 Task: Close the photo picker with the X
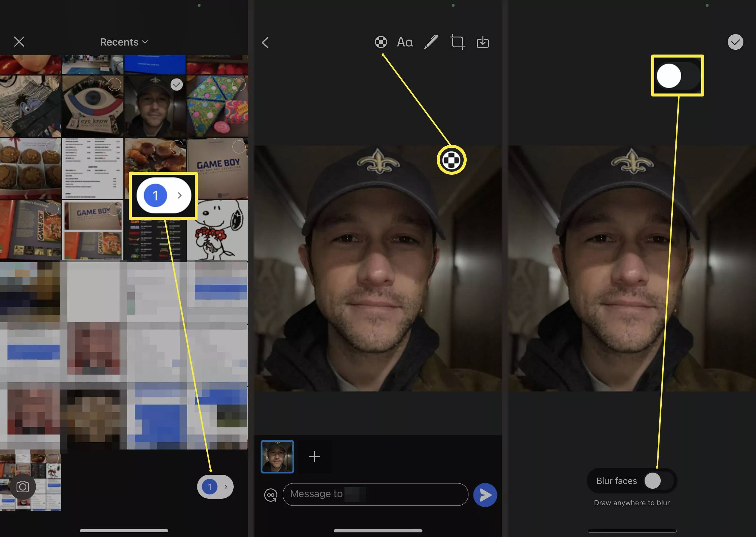point(19,42)
